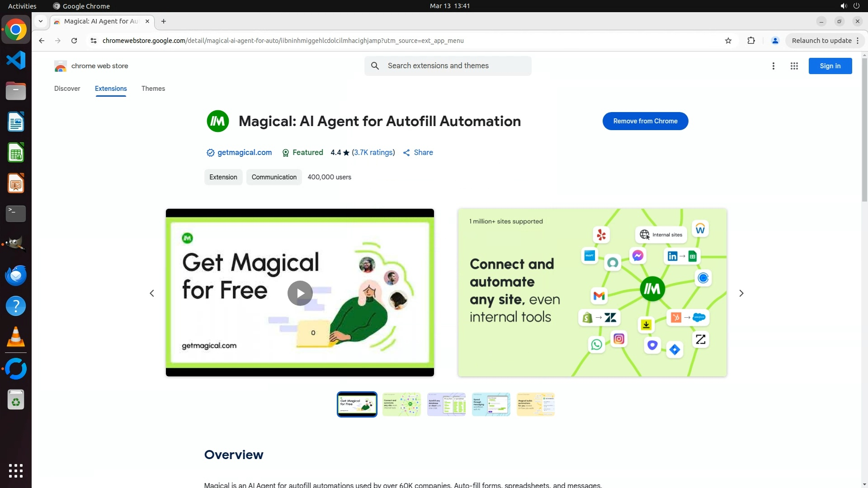
Task: Open the Discover tab
Action: tap(67, 89)
